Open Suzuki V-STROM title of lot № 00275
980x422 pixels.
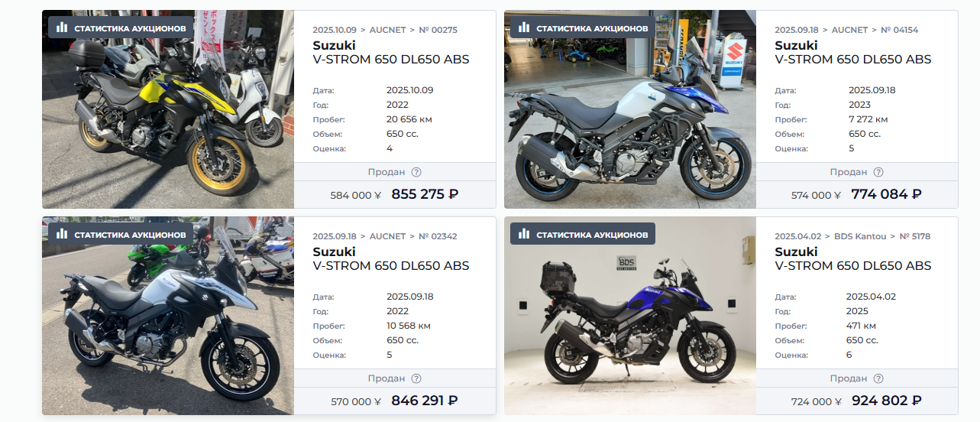[x=391, y=52]
